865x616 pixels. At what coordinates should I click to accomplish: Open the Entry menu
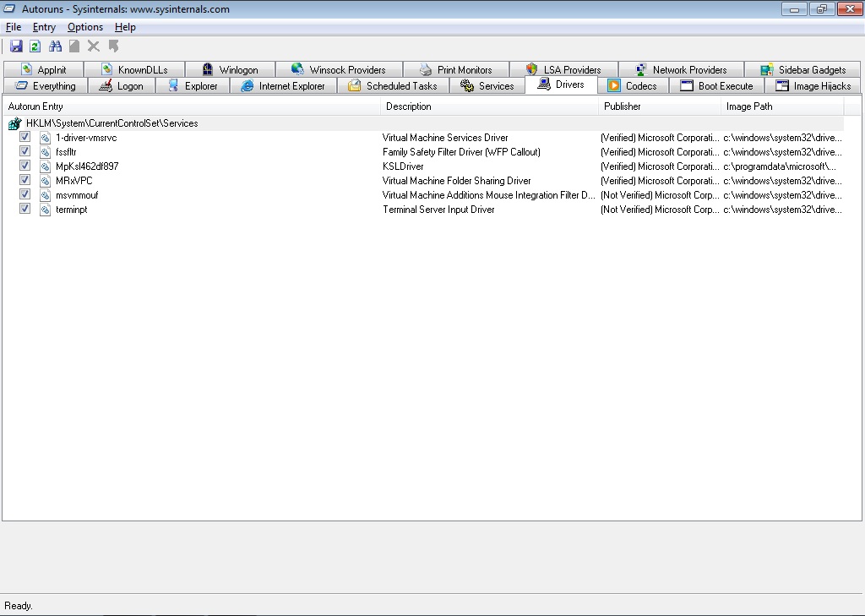click(44, 27)
